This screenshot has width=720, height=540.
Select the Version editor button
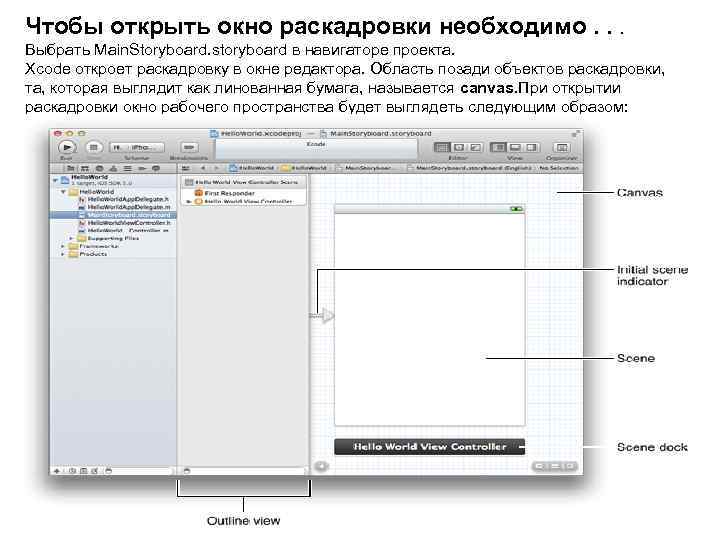pyautogui.click(x=475, y=147)
